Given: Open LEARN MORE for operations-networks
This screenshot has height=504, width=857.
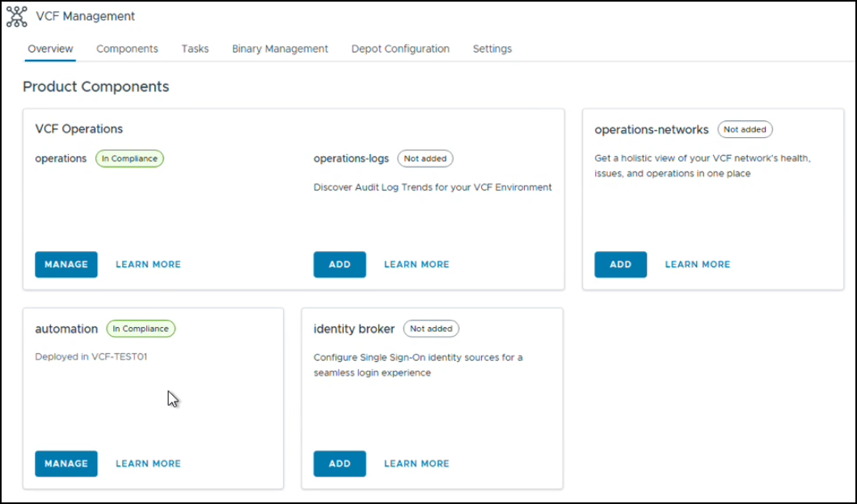Looking at the screenshot, I should (x=698, y=264).
